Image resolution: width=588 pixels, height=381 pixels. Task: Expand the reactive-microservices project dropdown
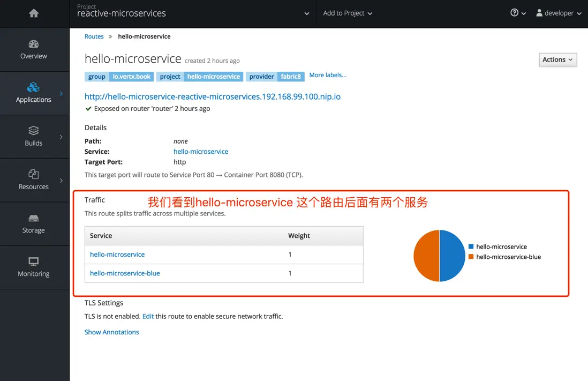click(306, 13)
